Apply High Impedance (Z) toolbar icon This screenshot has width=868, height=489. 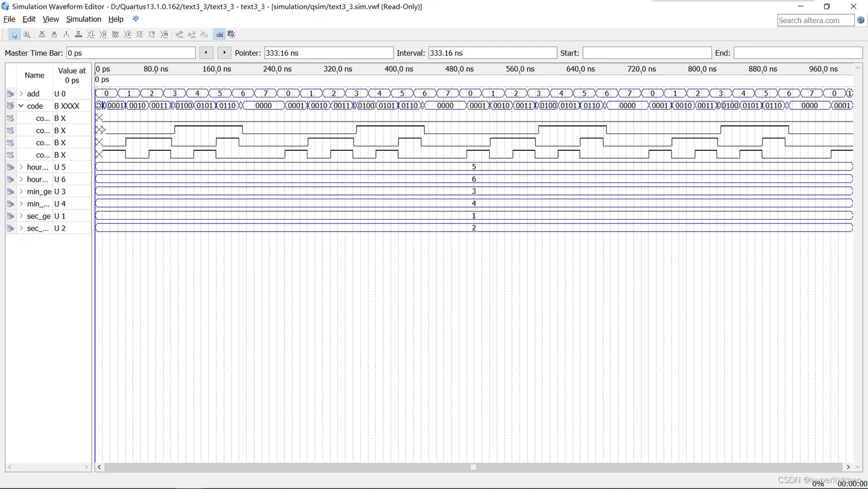79,34
